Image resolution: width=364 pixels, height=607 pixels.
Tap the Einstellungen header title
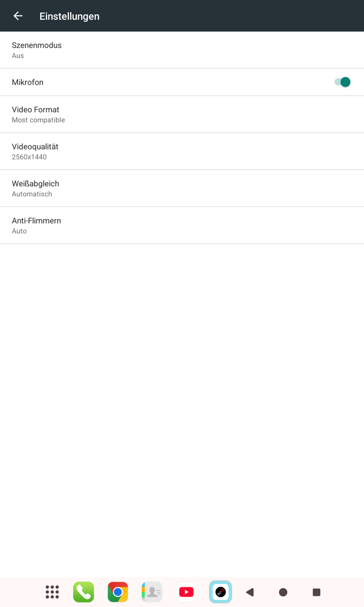(69, 16)
